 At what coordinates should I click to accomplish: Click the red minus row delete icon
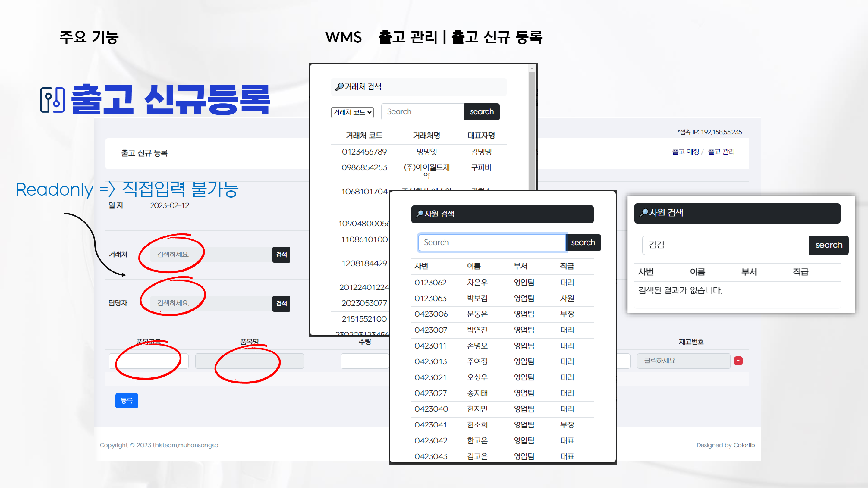pos(738,361)
